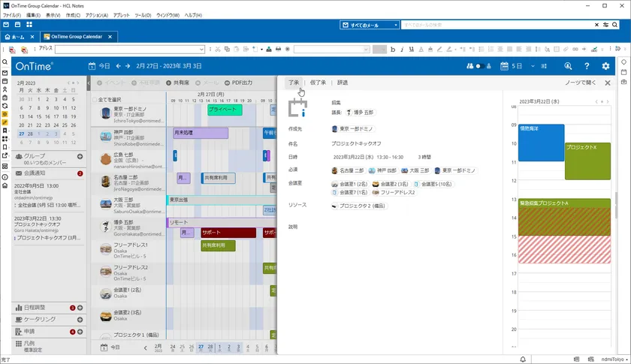This screenshot has width=631, height=364.
Task: Add a ケータリング entry with plus icon
Action: pyautogui.click(x=80, y=320)
